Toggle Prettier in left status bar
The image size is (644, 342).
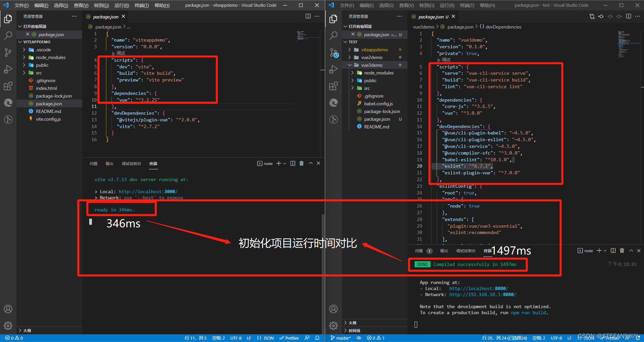pos(289,338)
